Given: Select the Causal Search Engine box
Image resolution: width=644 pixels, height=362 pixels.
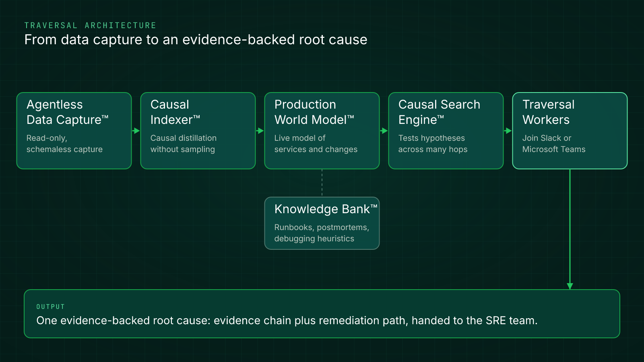Looking at the screenshot, I should 446,131.
